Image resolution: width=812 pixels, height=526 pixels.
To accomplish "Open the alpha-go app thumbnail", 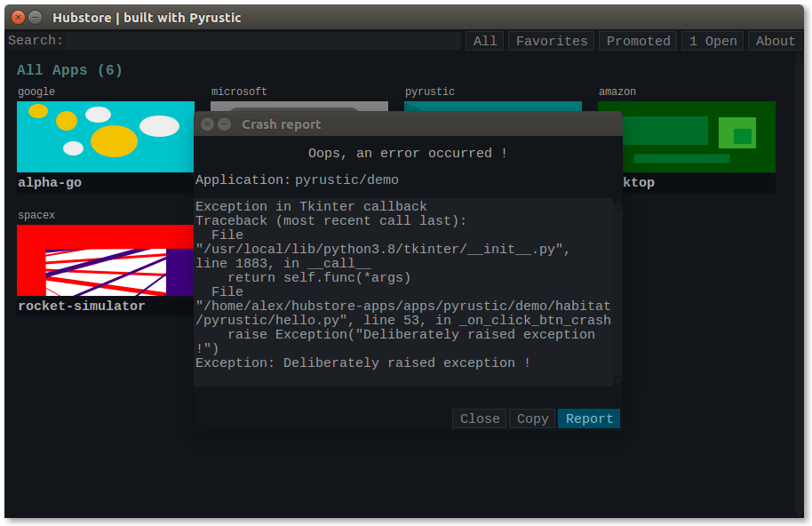I will 106,137.
